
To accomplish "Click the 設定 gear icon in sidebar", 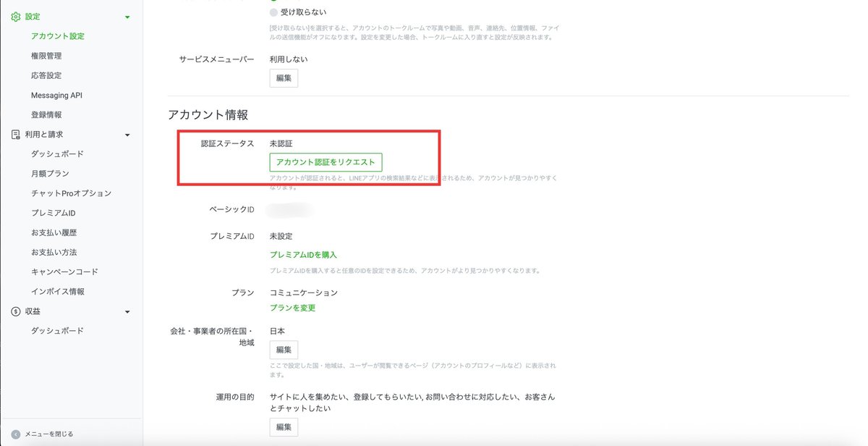I will tap(16, 16).
